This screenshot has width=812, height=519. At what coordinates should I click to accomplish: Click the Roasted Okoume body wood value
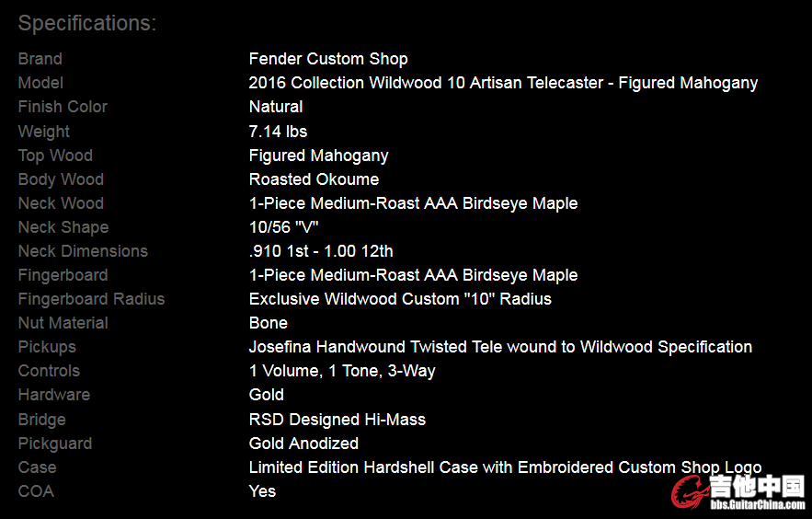(x=314, y=179)
